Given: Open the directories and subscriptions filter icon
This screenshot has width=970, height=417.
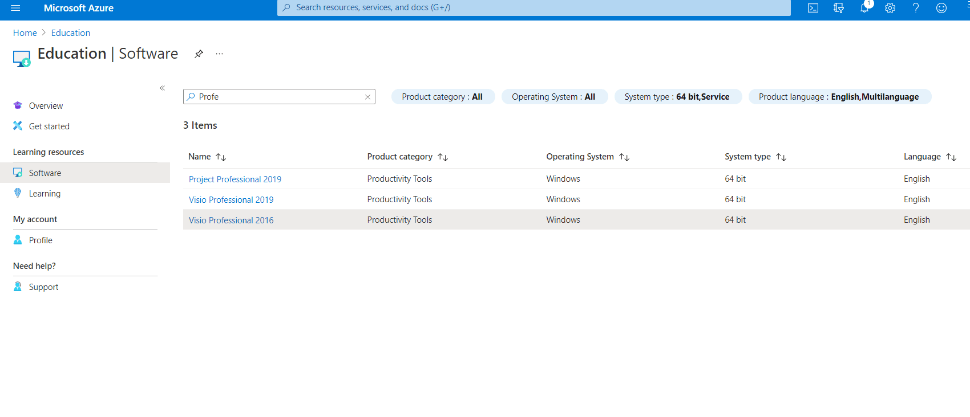Looking at the screenshot, I should coord(839,8).
